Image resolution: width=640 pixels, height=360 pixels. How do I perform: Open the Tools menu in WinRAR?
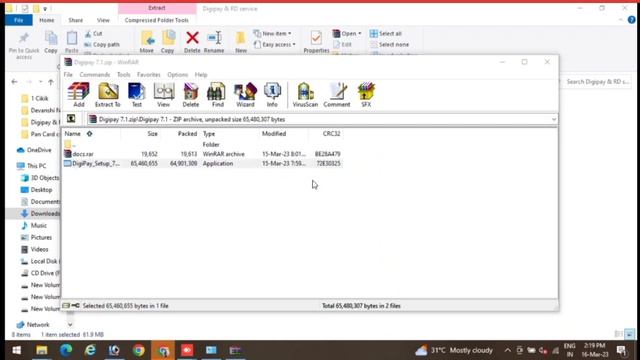point(123,75)
